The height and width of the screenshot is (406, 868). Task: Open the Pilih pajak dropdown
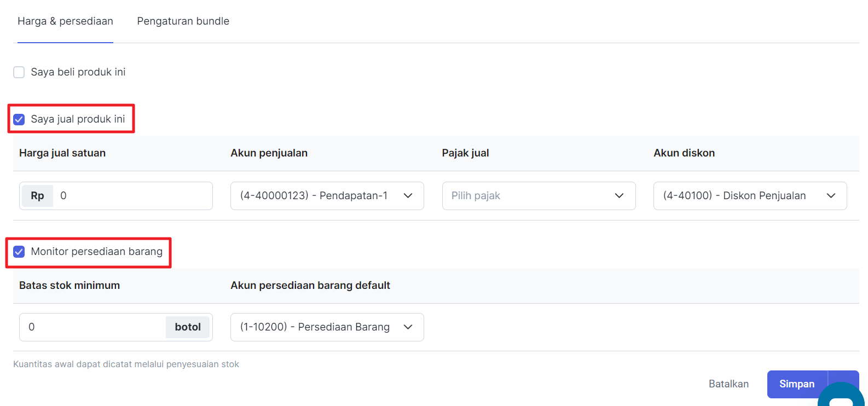pyautogui.click(x=539, y=196)
